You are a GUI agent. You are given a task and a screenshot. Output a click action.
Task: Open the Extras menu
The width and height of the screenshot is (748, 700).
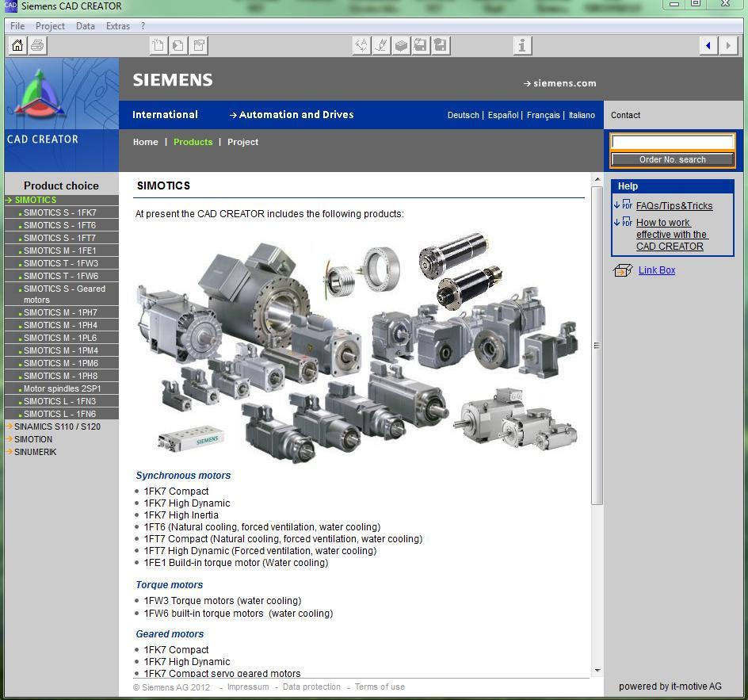coord(118,26)
